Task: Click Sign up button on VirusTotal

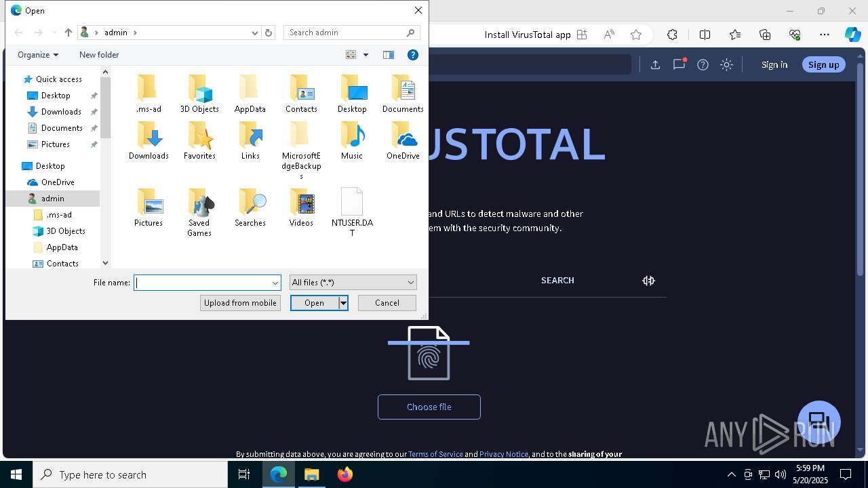Action: pyautogui.click(x=824, y=64)
